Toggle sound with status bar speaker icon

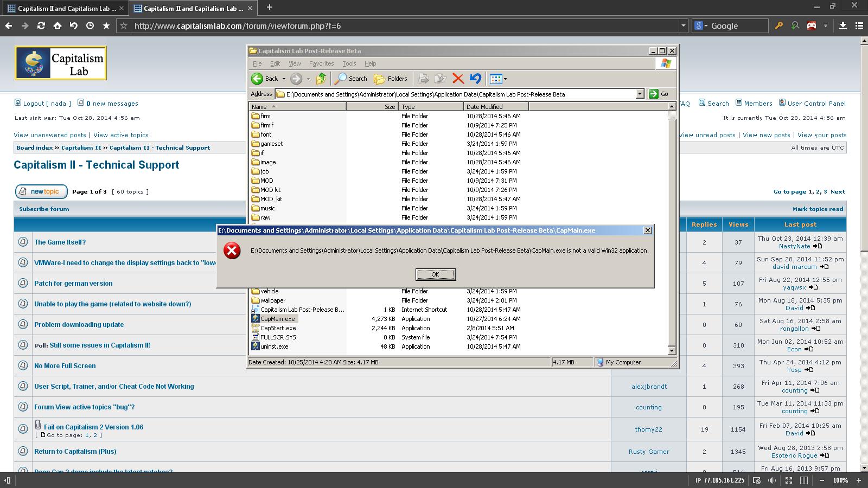point(773,480)
